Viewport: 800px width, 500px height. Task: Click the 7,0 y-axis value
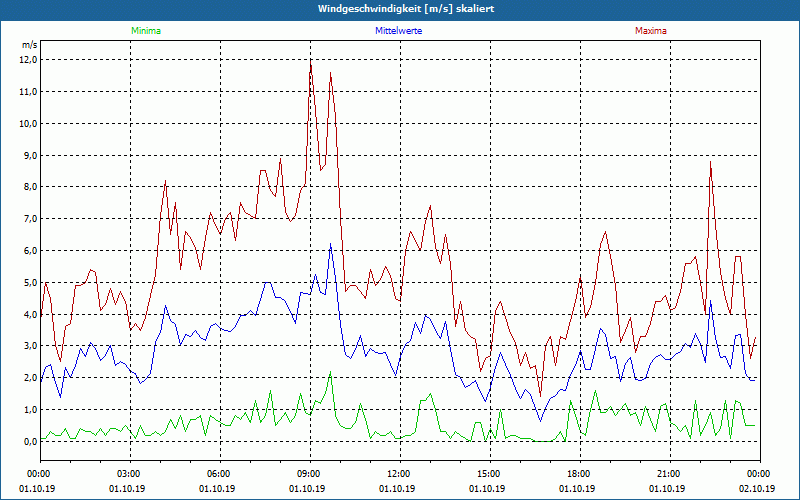(31, 219)
